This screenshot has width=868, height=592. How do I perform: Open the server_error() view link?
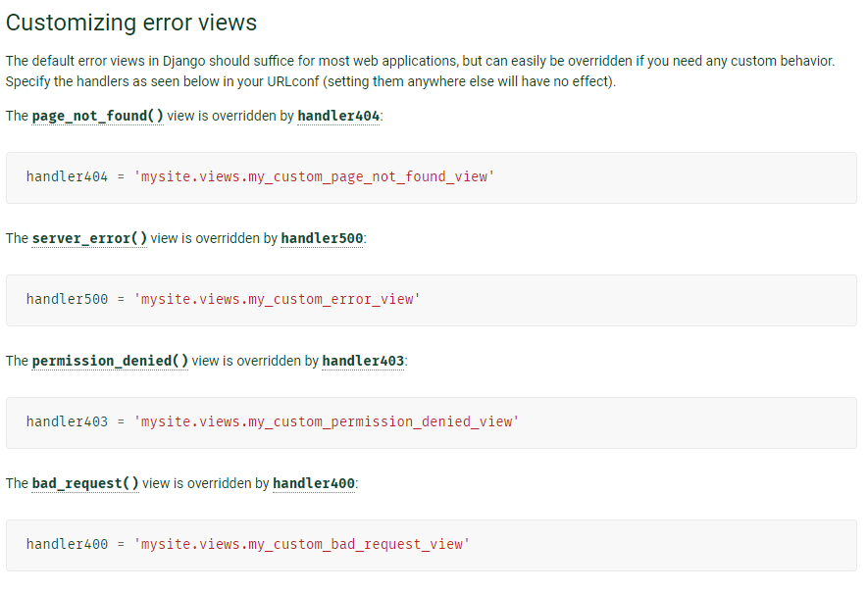click(89, 238)
